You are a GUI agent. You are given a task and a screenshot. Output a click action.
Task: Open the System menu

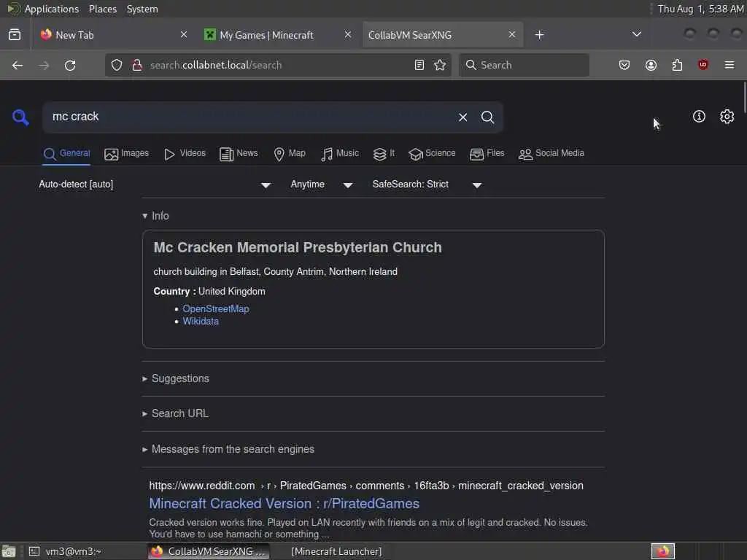click(x=142, y=9)
